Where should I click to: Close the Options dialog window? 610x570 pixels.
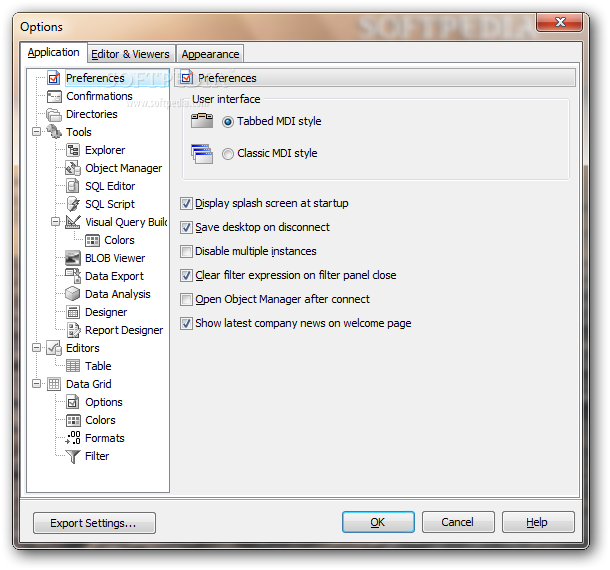click(x=559, y=22)
